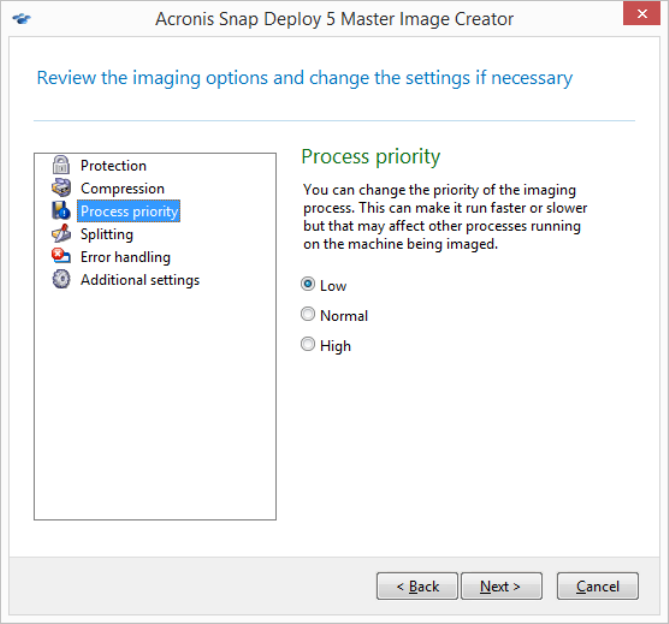Select the Normal priority radio button
The width and height of the screenshot is (669, 624).
pyautogui.click(x=308, y=315)
